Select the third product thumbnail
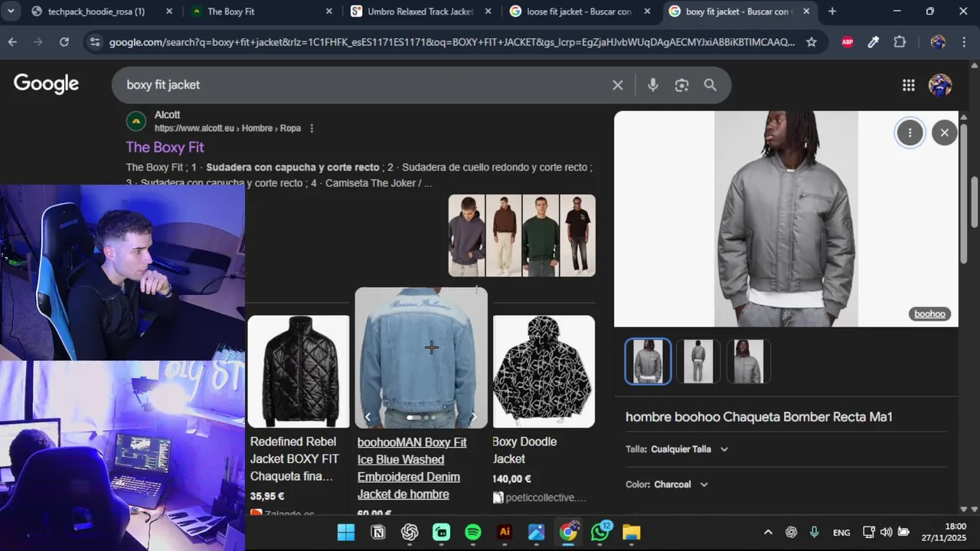 click(x=748, y=361)
